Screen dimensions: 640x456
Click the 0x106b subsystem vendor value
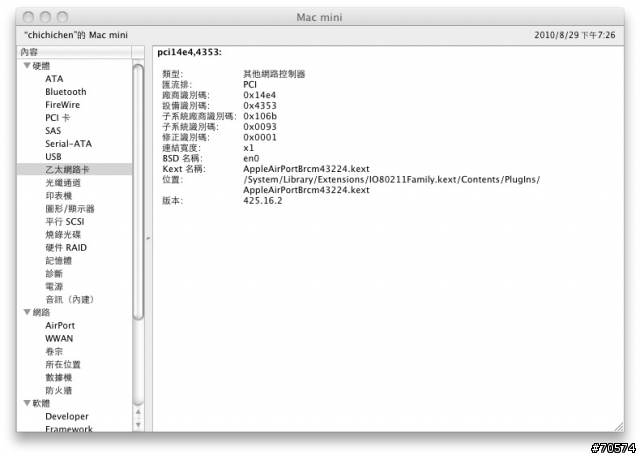click(260, 116)
